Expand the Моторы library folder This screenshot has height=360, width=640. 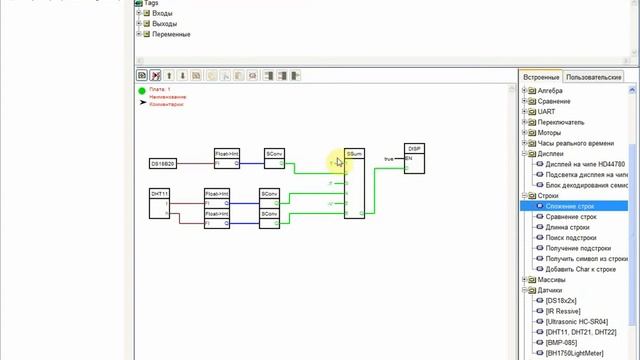click(x=524, y=133)
